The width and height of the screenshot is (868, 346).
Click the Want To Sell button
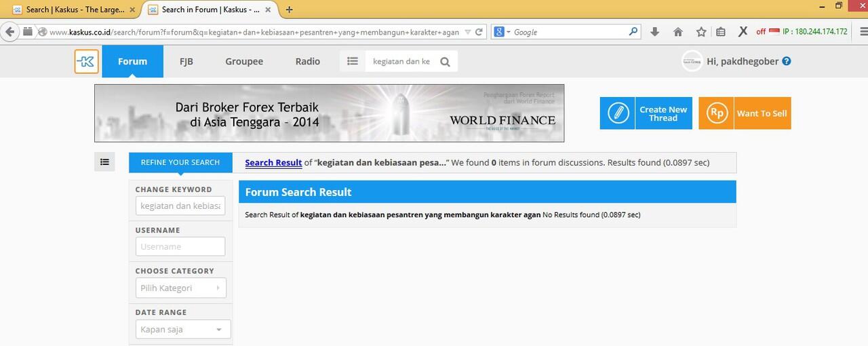(x=745, y=113)
